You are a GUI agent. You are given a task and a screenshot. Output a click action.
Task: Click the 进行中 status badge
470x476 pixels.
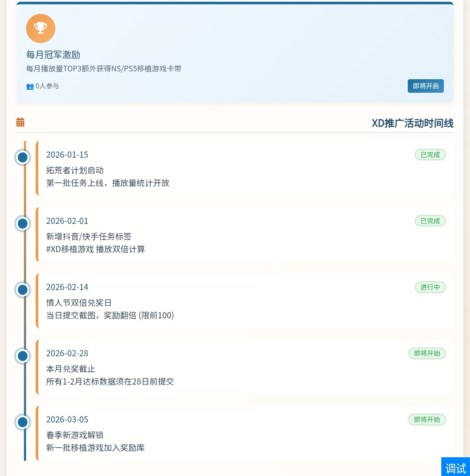[x=430, y=287]
